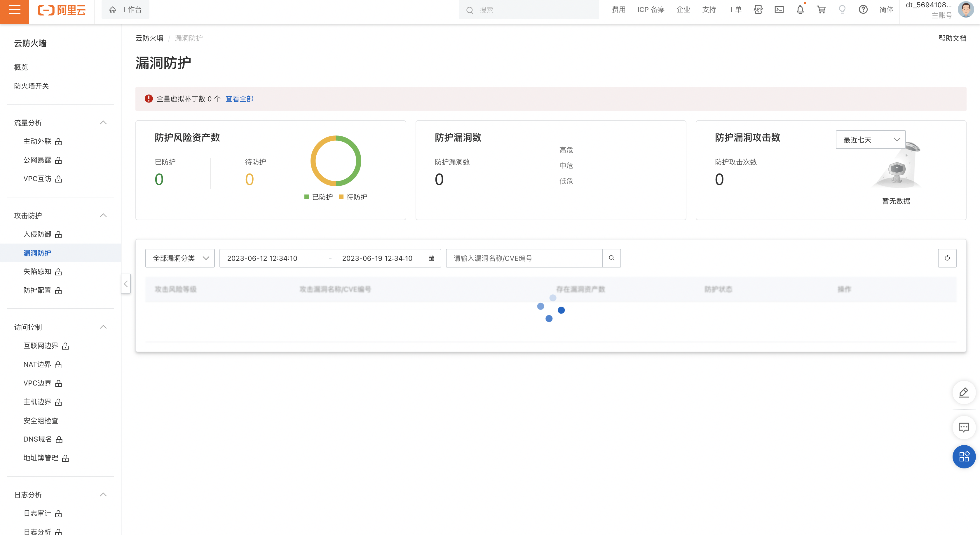Click the green 已防护 legend swatch
This screenshot has height=535, width=980.
coord(307,197)
